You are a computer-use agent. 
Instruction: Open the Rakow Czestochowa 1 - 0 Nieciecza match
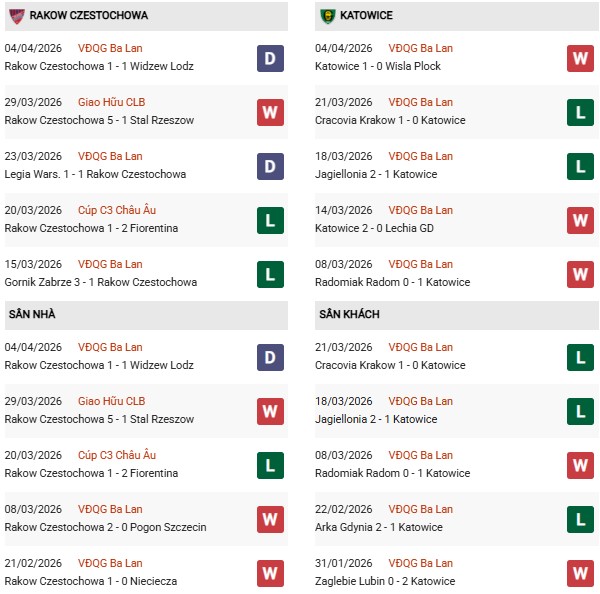(x=94, y=581)
